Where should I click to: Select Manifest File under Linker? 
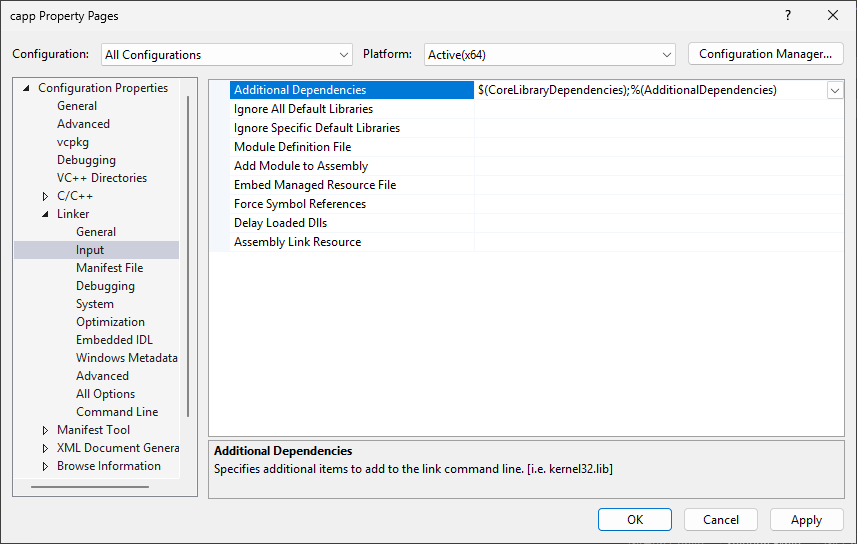pos(109,268)
